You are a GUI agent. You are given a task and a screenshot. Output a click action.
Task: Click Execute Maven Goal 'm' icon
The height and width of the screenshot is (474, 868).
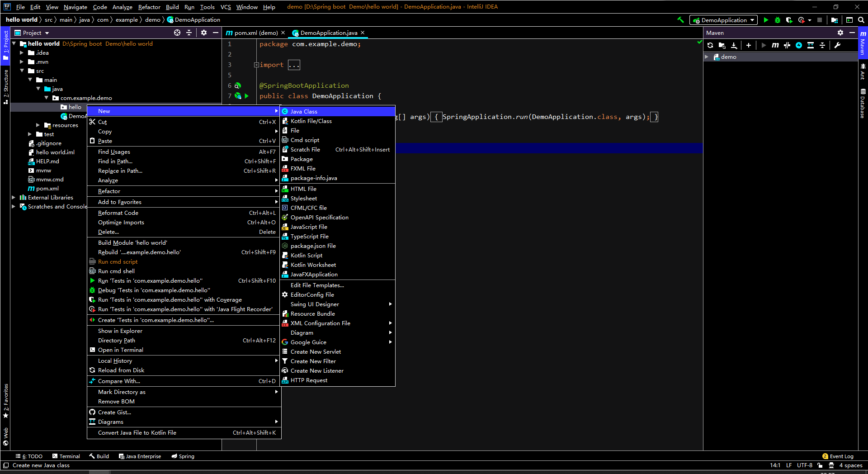(x=775, y=45)
